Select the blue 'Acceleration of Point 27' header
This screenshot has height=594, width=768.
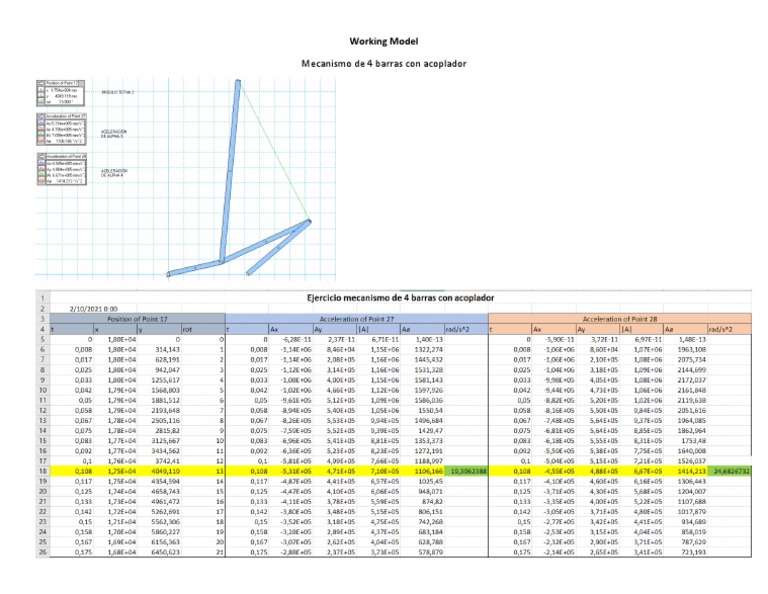point(356,317)
